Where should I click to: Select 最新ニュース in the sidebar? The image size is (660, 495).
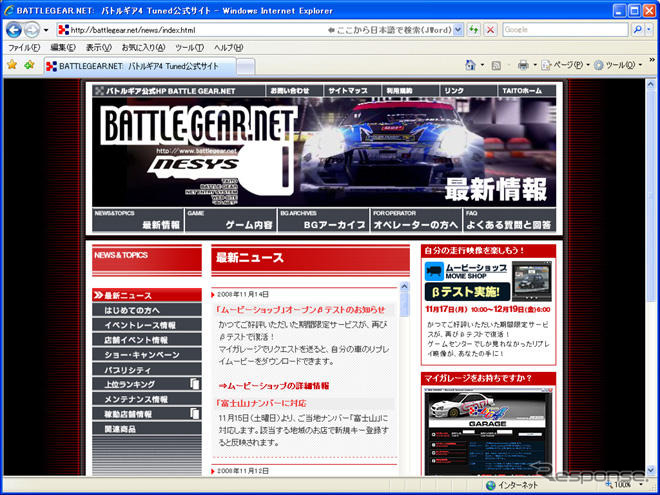tap(146, 295)
